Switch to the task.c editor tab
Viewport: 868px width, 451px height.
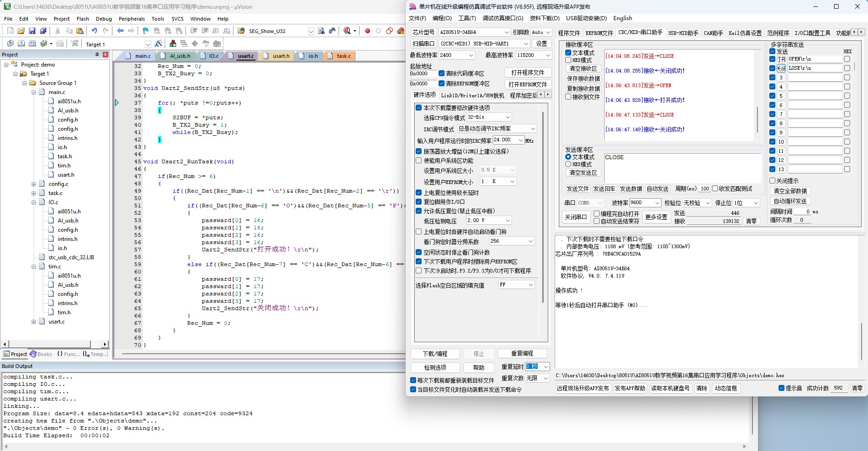tap(340, 56)
